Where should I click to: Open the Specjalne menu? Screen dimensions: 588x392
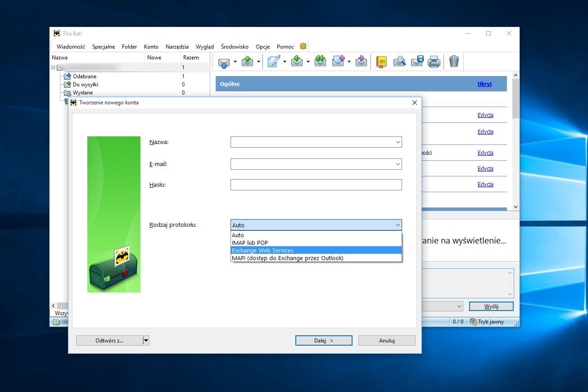pos(104,47)
